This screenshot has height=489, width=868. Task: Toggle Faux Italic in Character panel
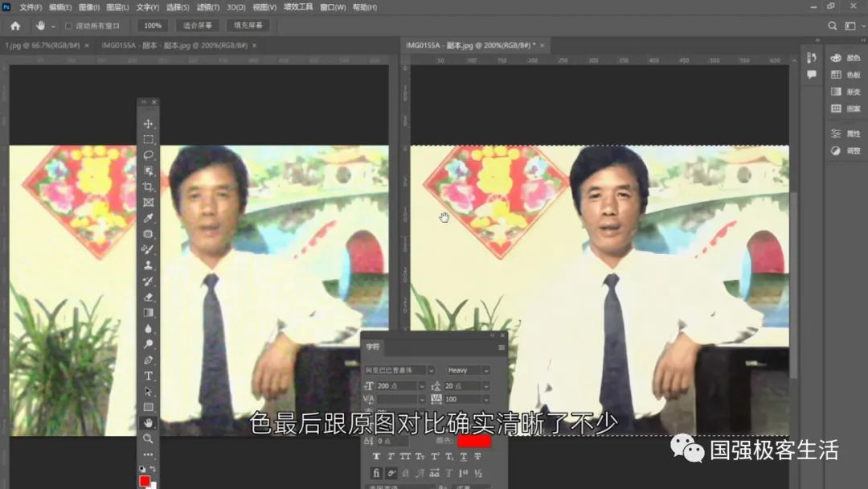point(391,456)
